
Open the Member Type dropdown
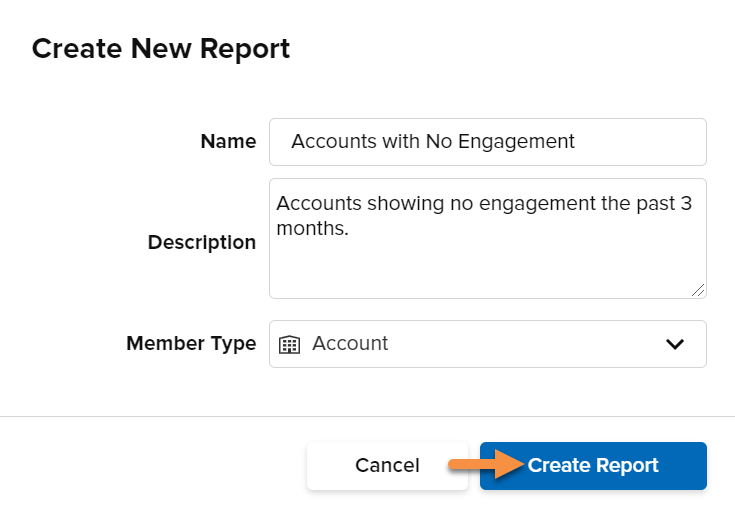coord(488,344)
